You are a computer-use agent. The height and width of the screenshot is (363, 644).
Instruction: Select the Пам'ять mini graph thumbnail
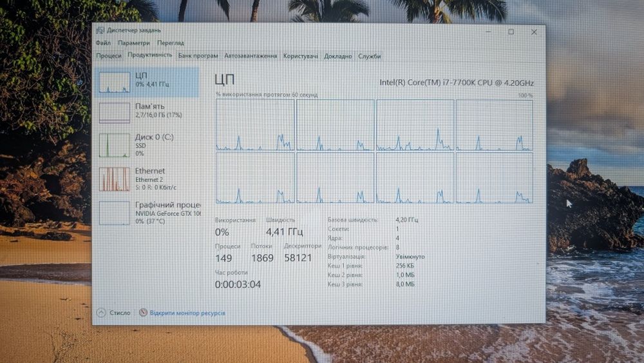(114, 113)
